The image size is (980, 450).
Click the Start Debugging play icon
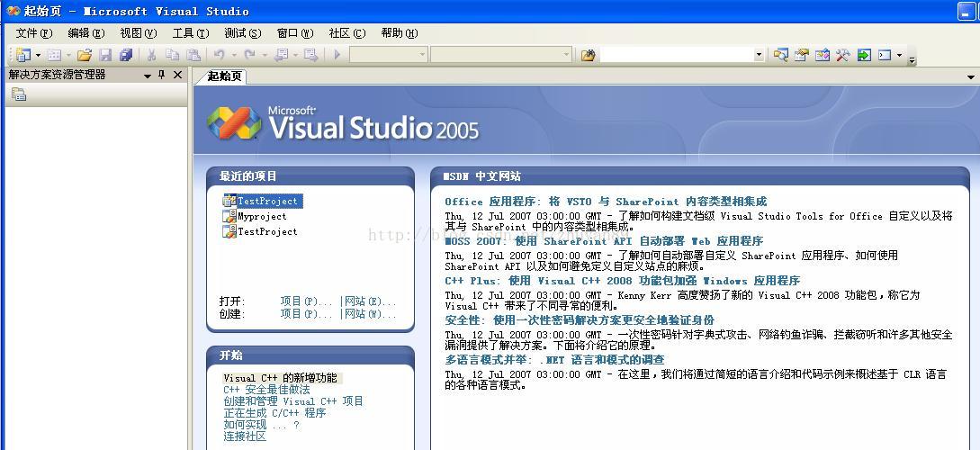click(x=337, y=55)
